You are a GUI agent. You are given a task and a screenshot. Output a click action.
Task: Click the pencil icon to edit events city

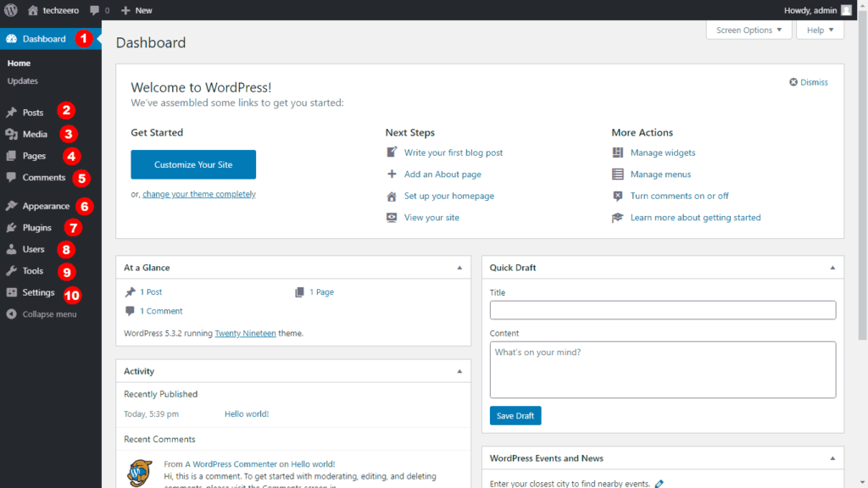(659, 484)
